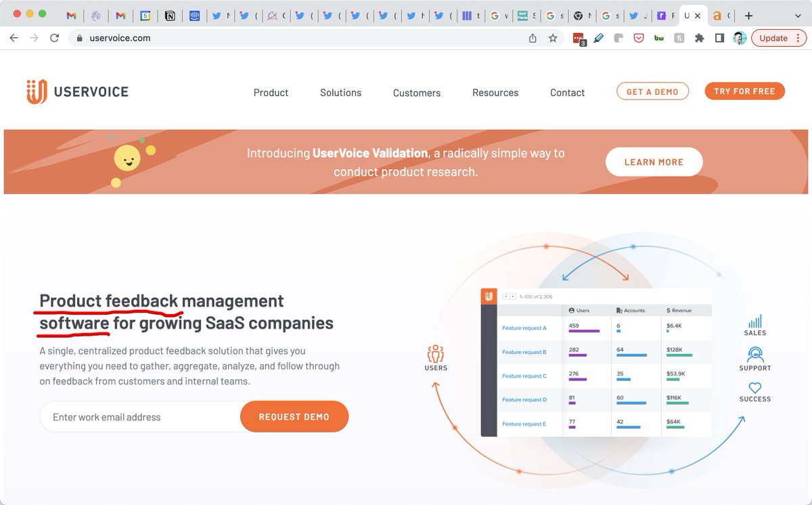Image resolution: width=812 pixels, height=505 pixels.
Task: Go to the Customers menu item
Action: [417, 93]
